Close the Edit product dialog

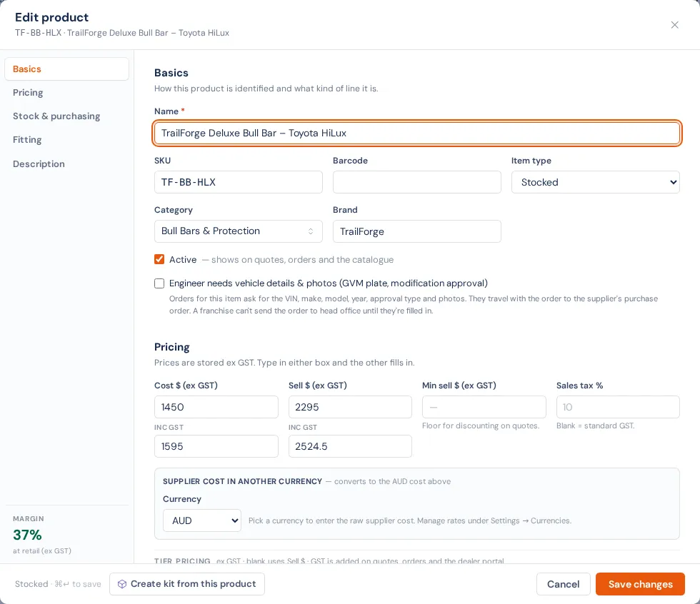(674, 25)
